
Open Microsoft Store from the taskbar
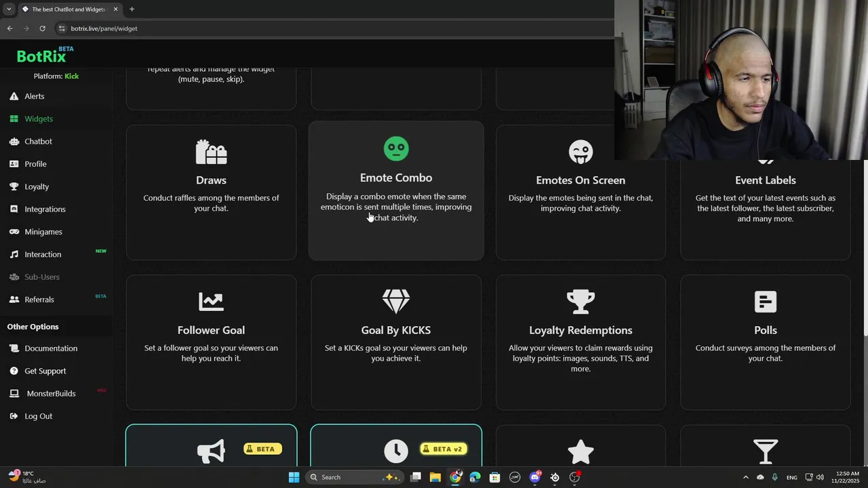(x=494, y=477)
